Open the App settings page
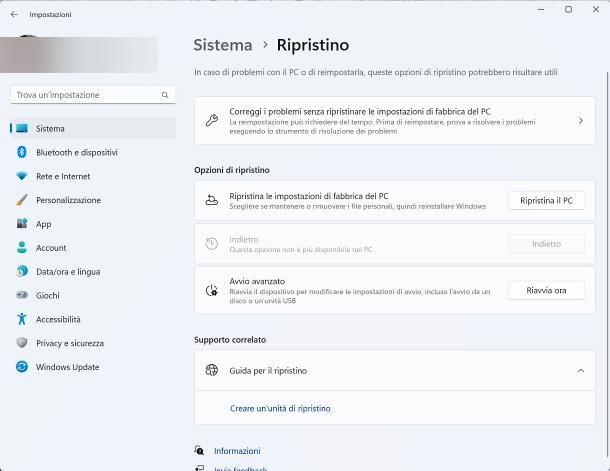This screenshot has height=471, width=610. tap(93, 224)
